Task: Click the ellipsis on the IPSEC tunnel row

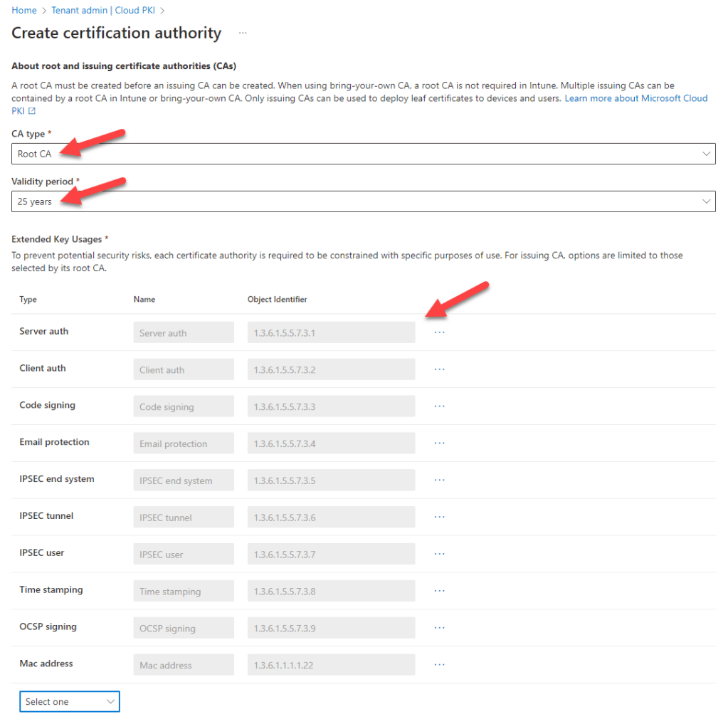Action: pyautogui.click(x=439, y=517)
